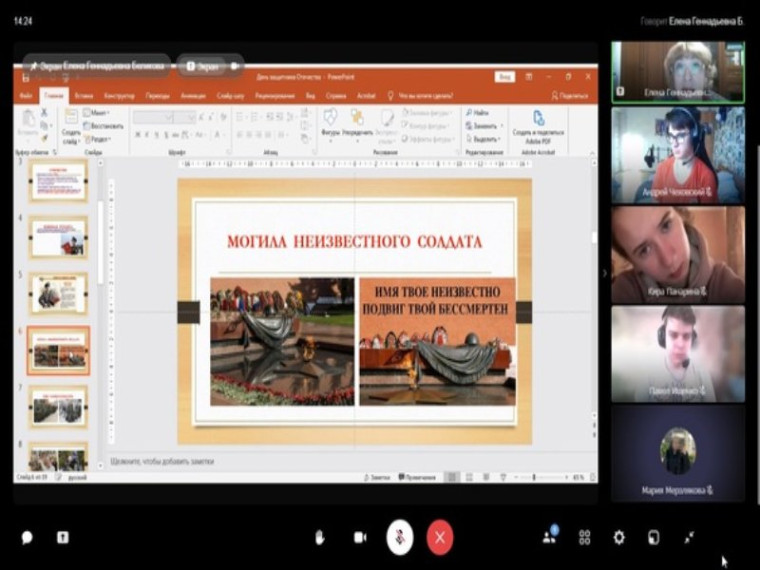Switch to the Переходы ribbon tab
Screen dimensions: 760x570
158,95
